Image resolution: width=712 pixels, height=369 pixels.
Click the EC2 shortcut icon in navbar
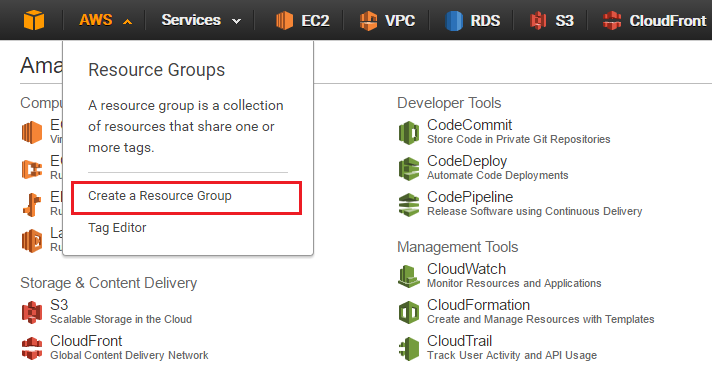pos(284,20)
